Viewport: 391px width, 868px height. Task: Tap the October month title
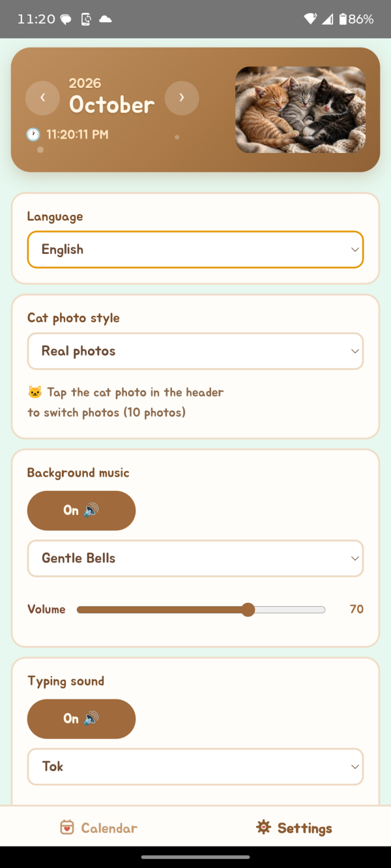click(111, 105)
